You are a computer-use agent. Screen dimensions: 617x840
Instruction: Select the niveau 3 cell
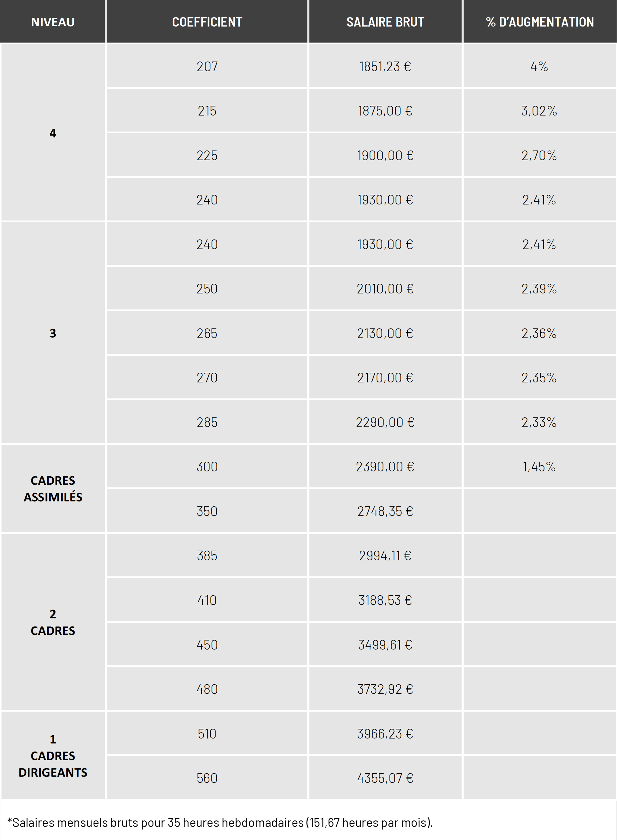(53, 333)
